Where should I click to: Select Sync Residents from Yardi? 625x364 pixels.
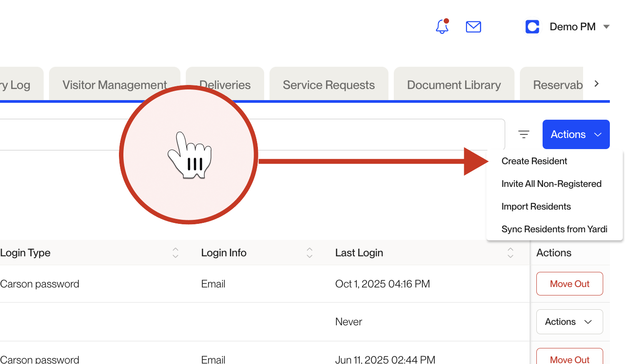554,229
